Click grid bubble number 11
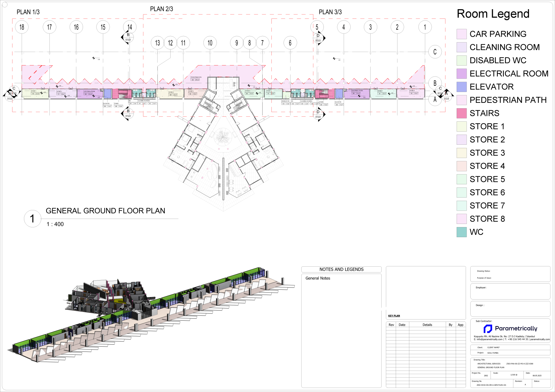Screen dimensions: 555x392 [x=183, y=43]
